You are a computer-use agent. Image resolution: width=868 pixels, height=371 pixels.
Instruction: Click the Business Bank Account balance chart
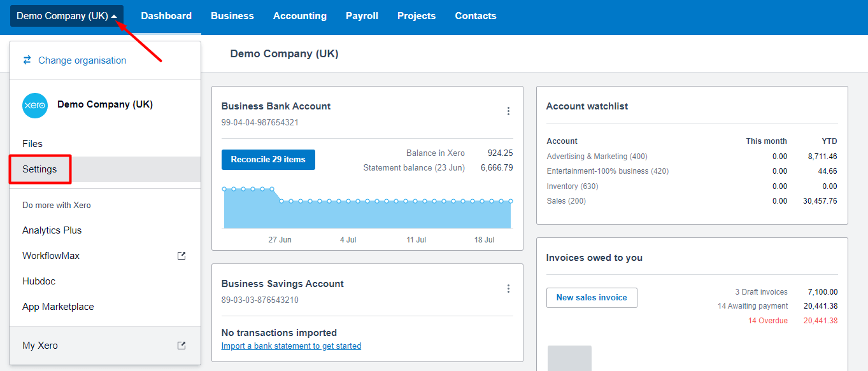click(367, 207)
